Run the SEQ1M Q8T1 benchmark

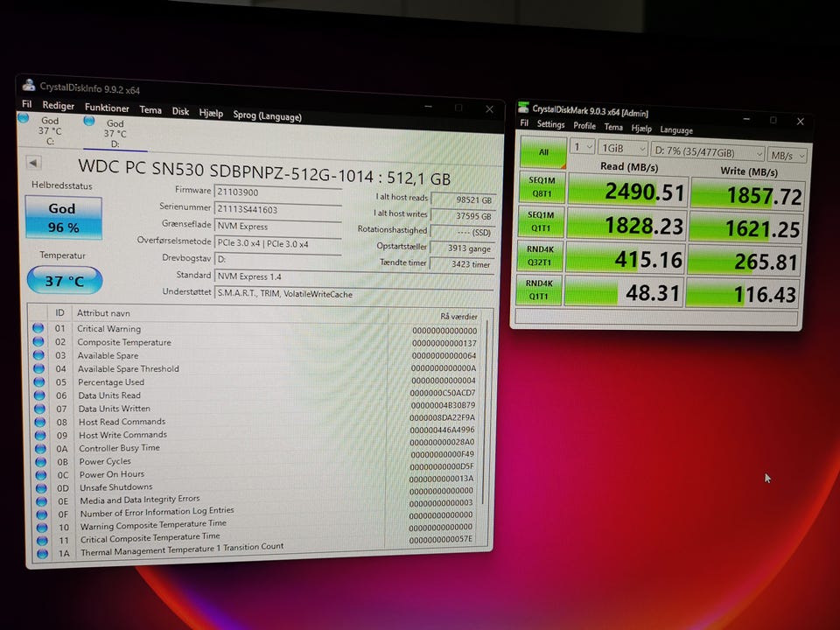pyautogui.click(x=542, y=187)
